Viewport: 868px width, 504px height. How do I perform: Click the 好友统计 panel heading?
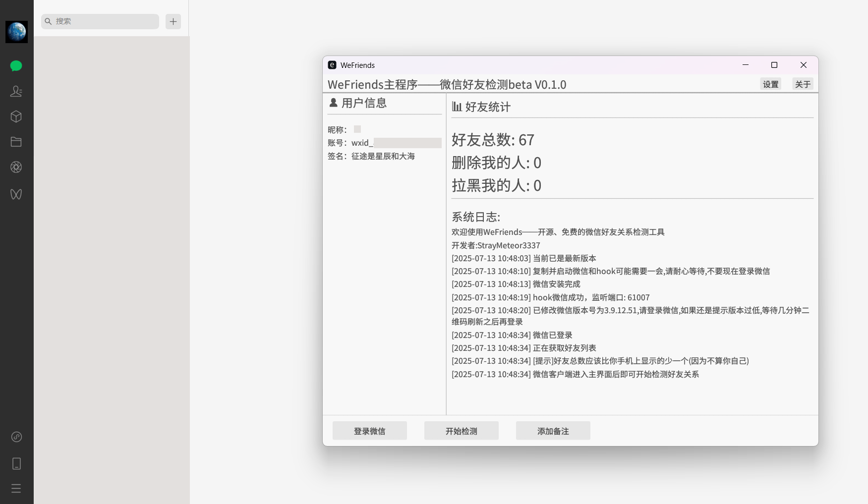481,107
